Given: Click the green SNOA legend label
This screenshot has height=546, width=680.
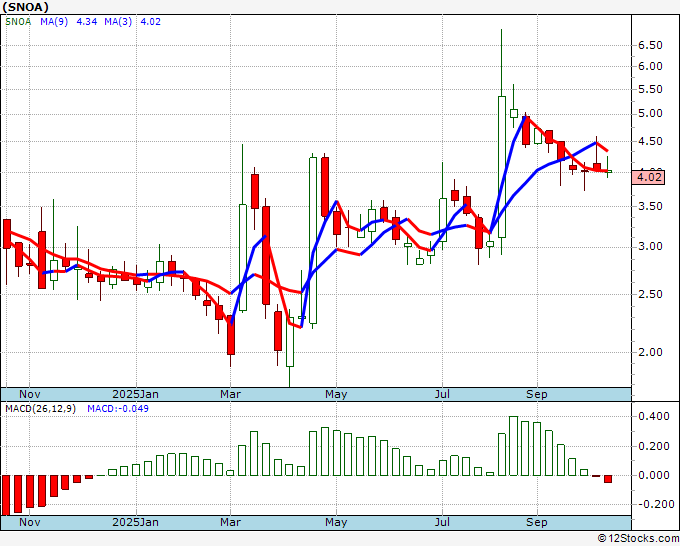Looking at the screenshot, I should pyautogui.click(x=18, y=22).
